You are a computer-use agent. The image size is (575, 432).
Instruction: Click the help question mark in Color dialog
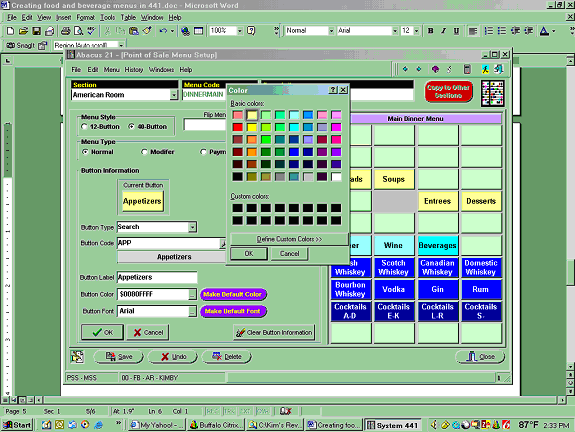point(333,90)
